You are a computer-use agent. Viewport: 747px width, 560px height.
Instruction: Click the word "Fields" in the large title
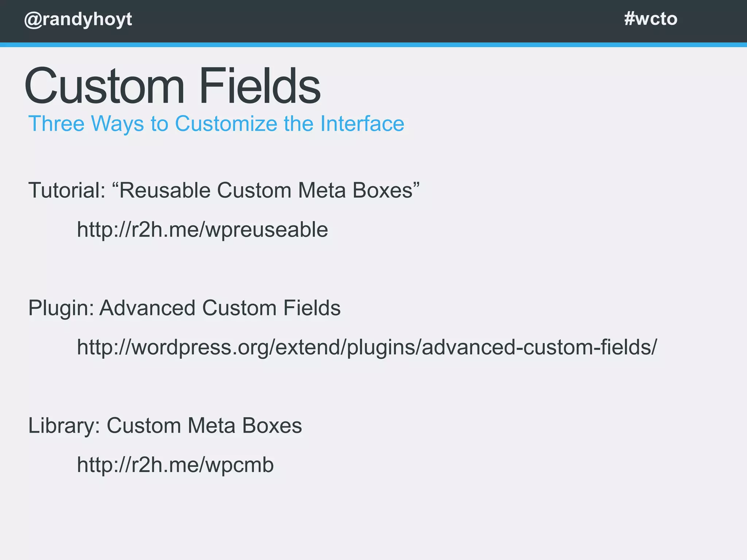point(260,86)
